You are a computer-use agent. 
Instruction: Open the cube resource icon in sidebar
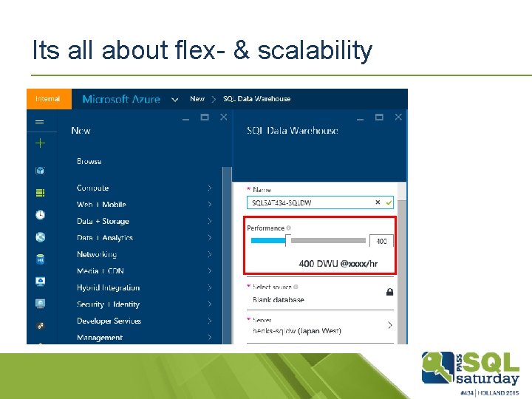point(40,171)
